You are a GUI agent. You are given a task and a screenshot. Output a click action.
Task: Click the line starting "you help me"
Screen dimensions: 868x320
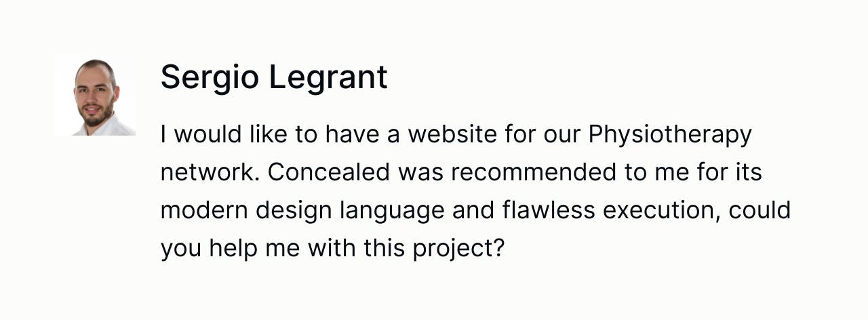[x=333, y=249]
